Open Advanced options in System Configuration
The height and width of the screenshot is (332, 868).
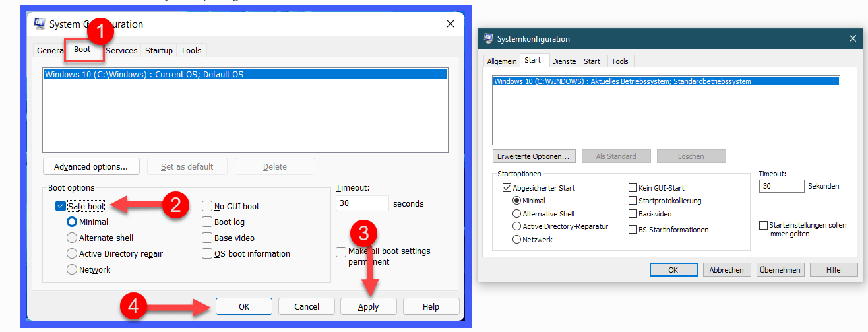91,166
